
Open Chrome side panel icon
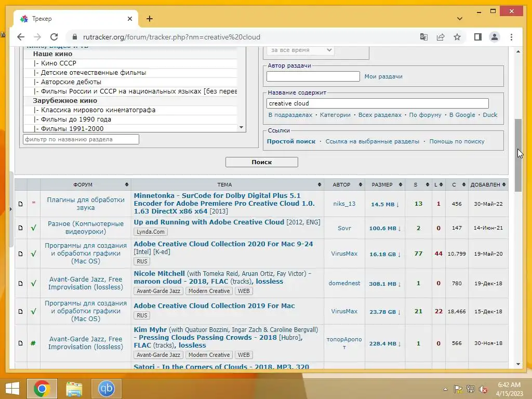tap(478, 37)
